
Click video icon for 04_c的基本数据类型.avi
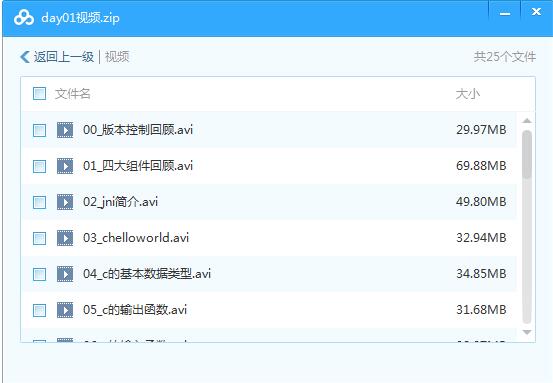(65, 274)
